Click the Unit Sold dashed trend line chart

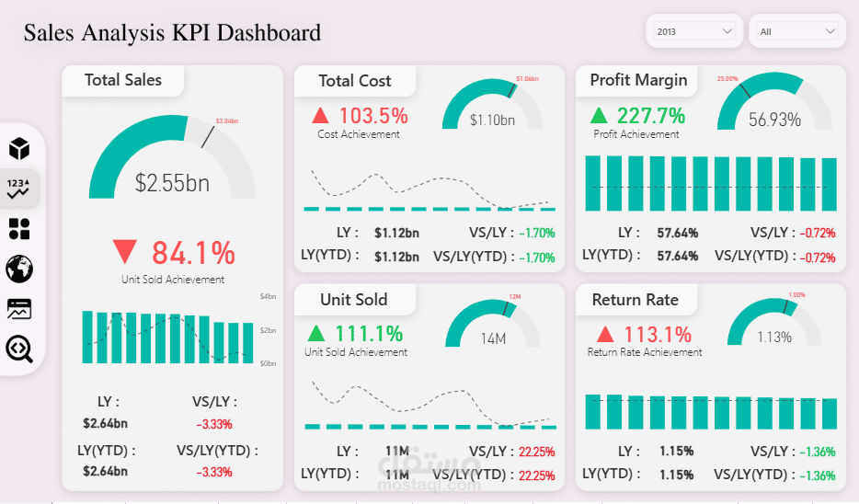coord(430,405)
